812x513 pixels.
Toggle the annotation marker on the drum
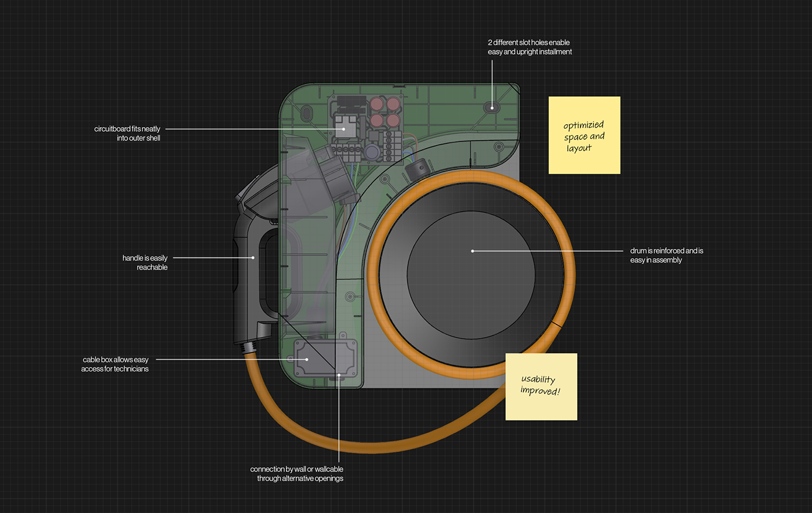[473, 251]
